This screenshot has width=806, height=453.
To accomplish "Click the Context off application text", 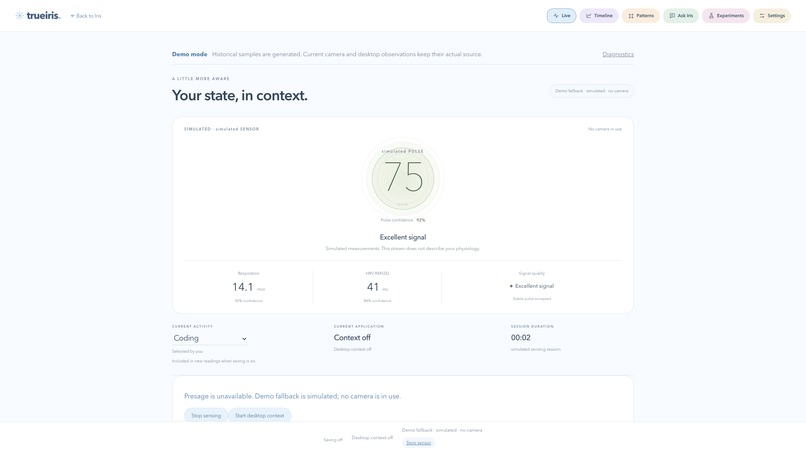I will pyautogui.click(x=352, y=338).
